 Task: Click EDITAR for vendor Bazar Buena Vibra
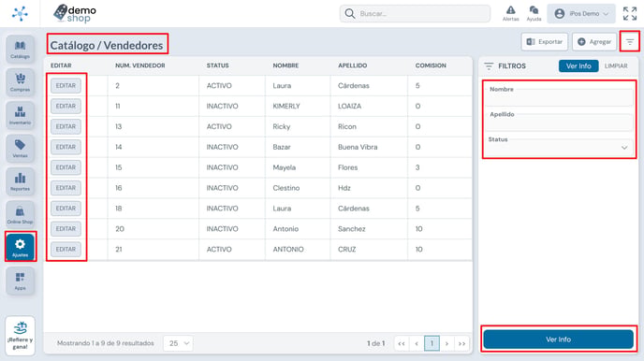(x=66, y=147)
